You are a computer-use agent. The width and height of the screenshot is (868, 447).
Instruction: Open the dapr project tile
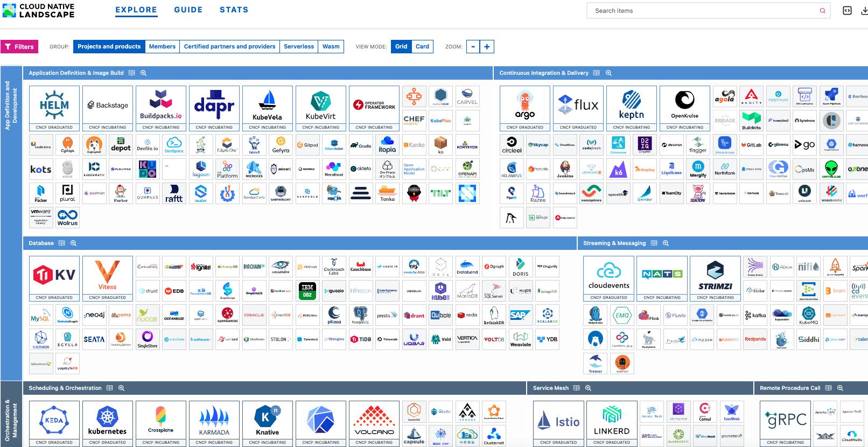pos(214,108)
